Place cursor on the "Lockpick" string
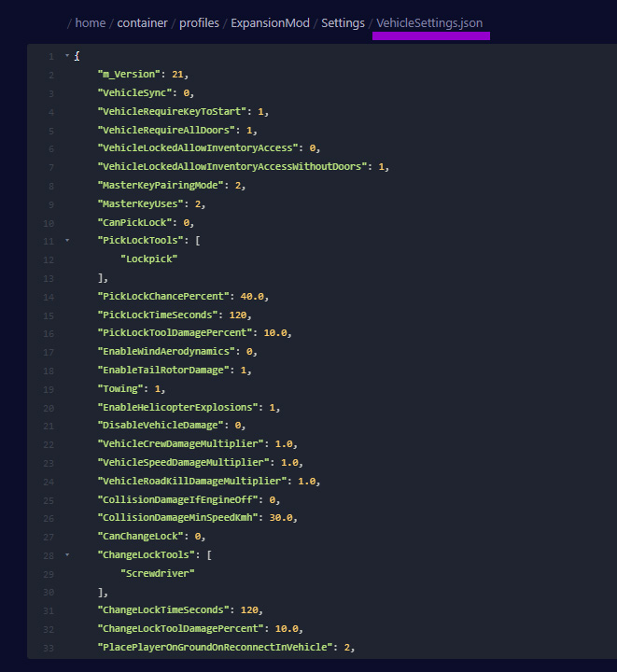This screenshot has height=672, width=617. (148, 259)
